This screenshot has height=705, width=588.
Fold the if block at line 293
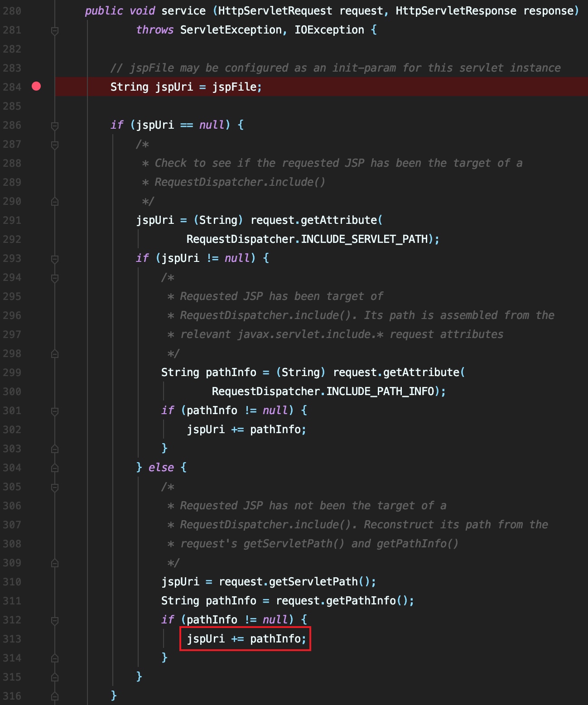pos(55,259)
